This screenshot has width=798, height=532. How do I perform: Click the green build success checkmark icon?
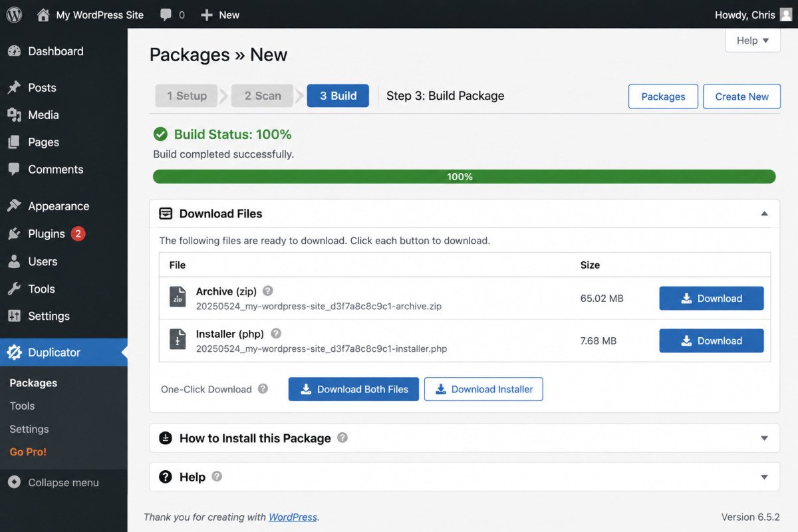click(160, 134)
